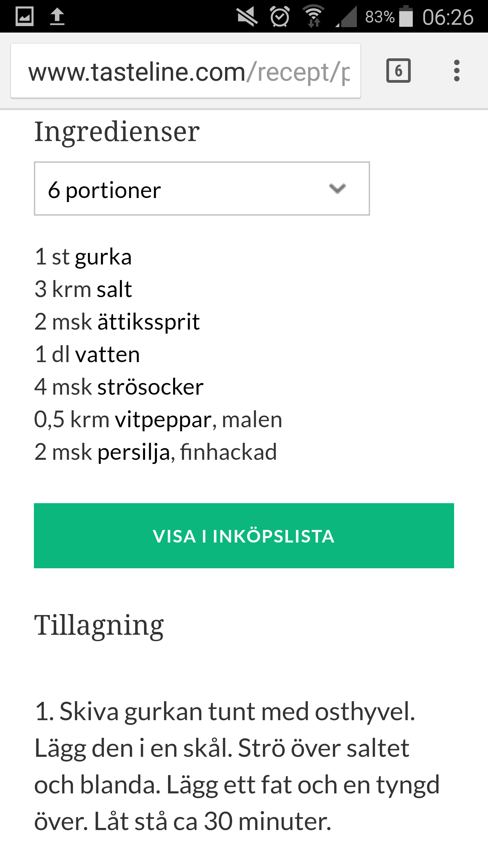Screen dimensions: 488x868
Task: Focus the tasteline.com URL address bar
Action: pyautogui.click(x=186, y=71)
